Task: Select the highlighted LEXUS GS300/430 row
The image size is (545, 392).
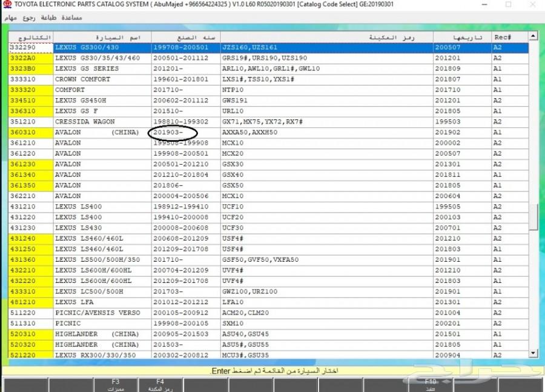Action: (268, 47)
